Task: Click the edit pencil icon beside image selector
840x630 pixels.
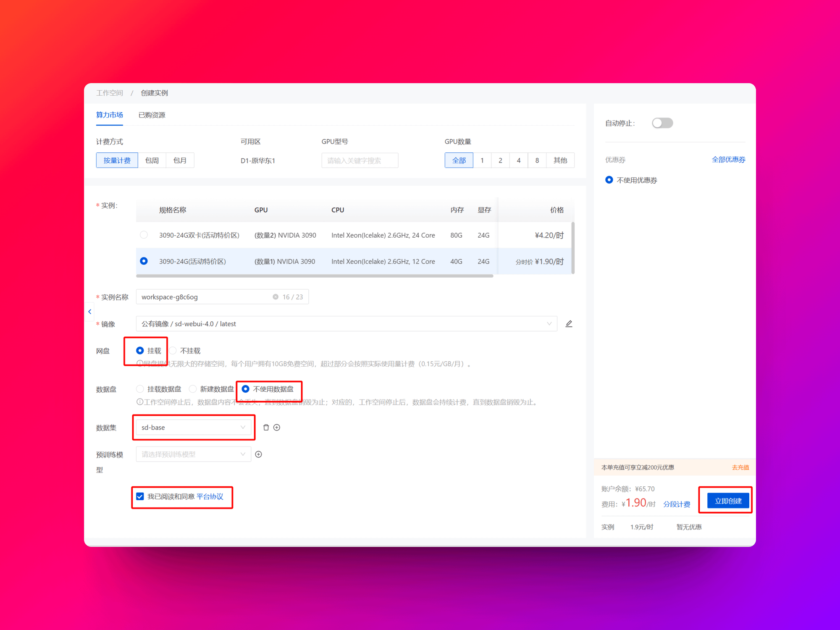Action: [569, 324]
